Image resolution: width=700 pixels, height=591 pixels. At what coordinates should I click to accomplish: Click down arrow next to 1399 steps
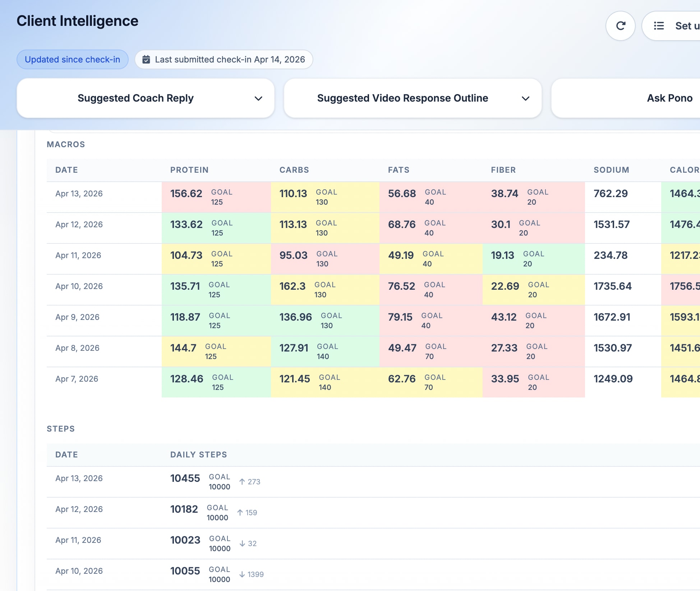coord(242,574)
